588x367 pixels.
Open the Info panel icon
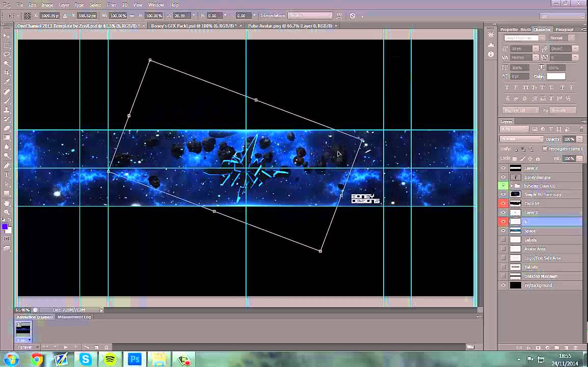(491, 54)
